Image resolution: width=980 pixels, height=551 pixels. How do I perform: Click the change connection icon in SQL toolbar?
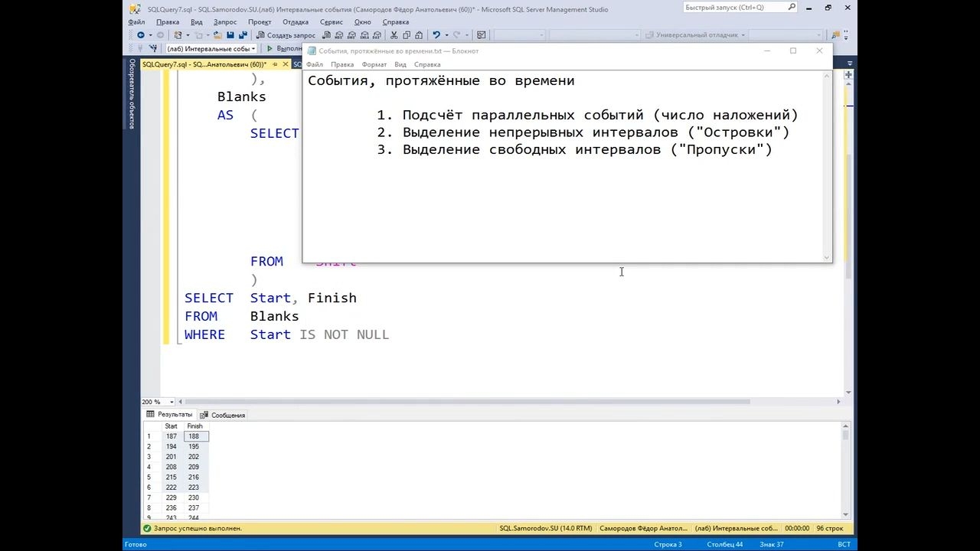coord(153,49)
